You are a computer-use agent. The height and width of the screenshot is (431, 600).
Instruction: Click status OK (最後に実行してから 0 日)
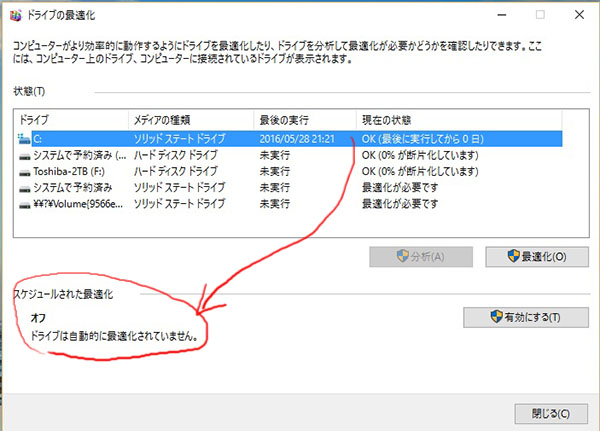tap(422, 139)
